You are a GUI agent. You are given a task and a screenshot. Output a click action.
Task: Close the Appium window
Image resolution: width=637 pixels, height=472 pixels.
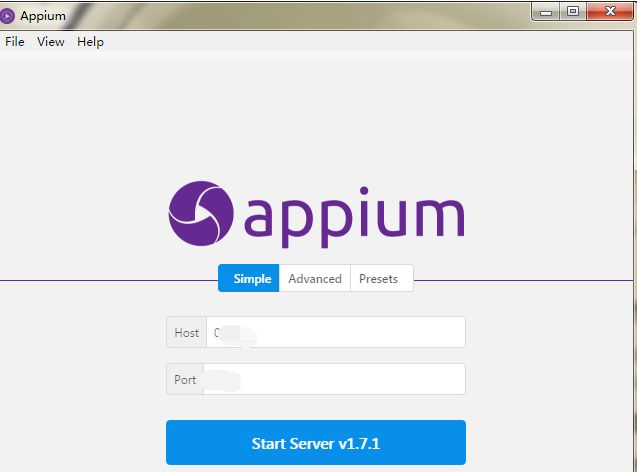click(610, 11)
